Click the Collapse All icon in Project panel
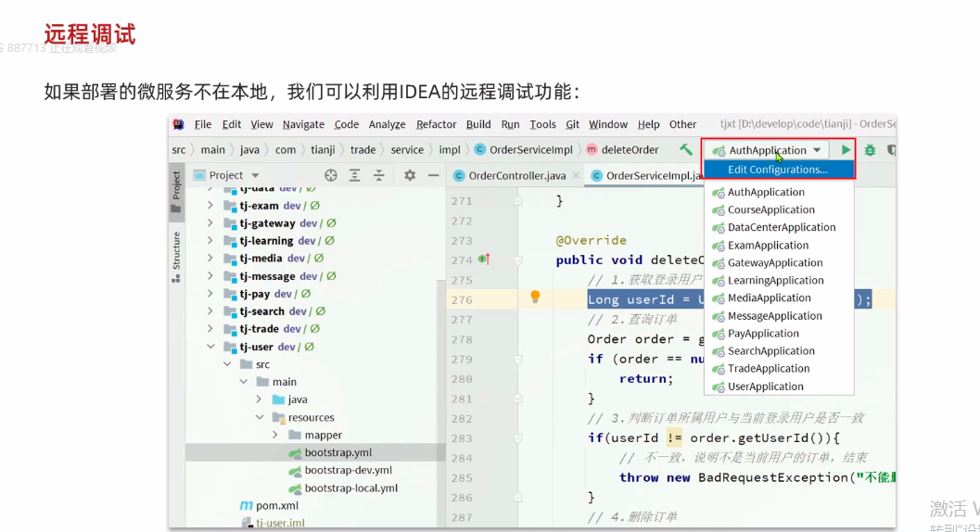Viewport: 980px width, 532px height. 379,176
